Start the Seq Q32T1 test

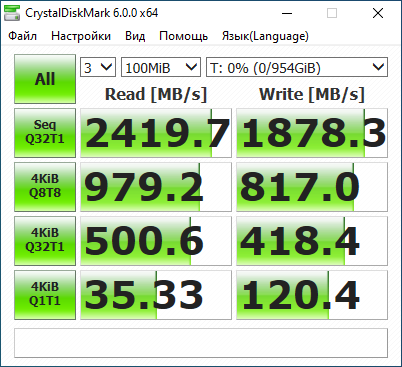pos(45,133)
